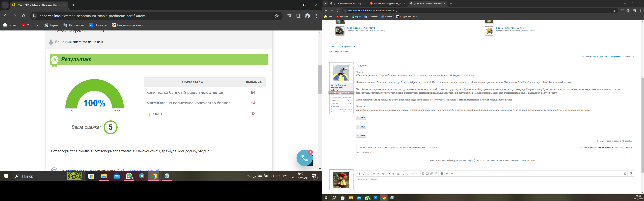Open tab search dropdown in left Chrome window

coord(5,5)
